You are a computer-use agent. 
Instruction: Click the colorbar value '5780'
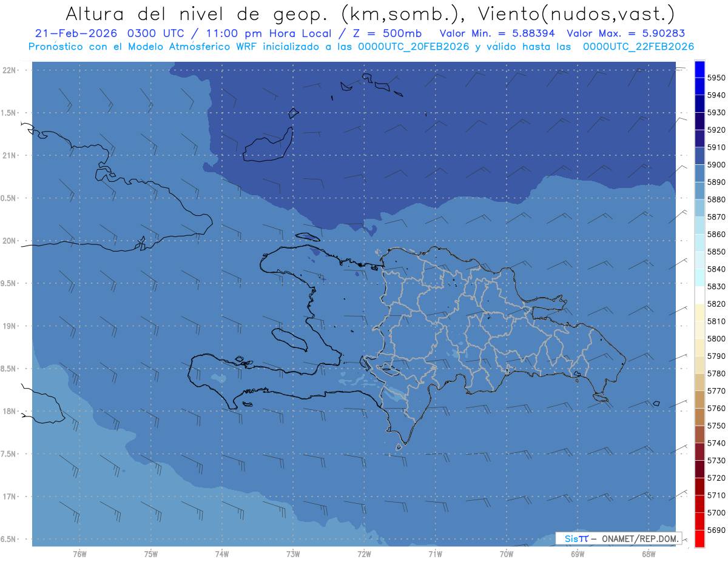pyautogui.click(x=716, y=373)
